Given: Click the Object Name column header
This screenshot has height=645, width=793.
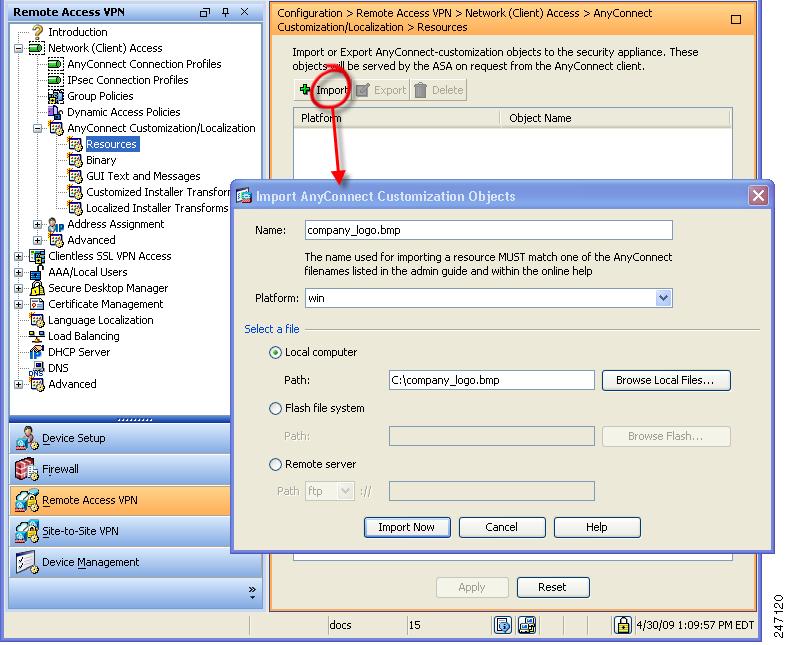Looking at the screenshot, I should point(615,118).
